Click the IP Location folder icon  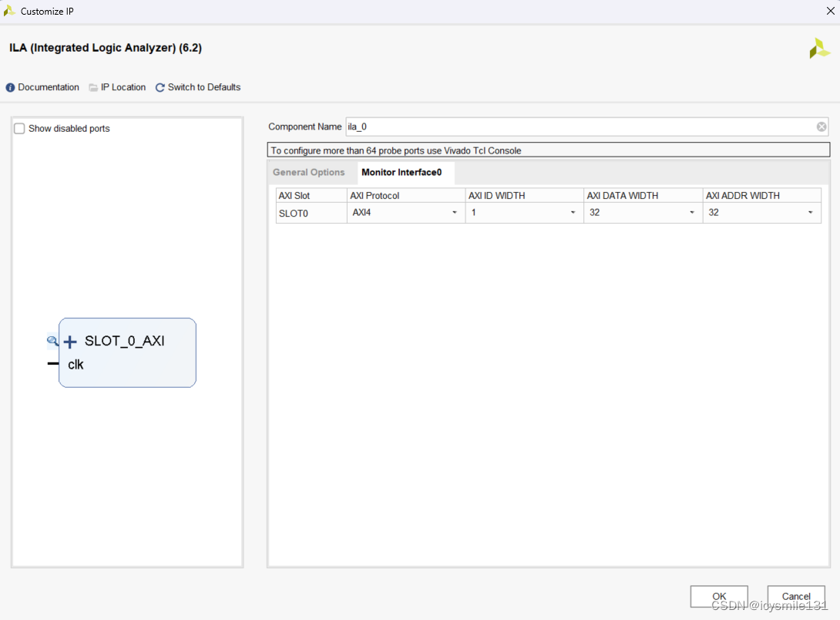coord(93,87)
